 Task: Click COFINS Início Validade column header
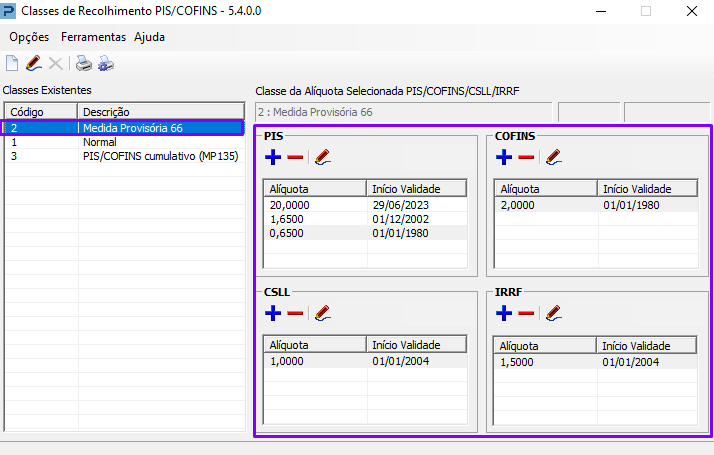click(x=648, y=189)
